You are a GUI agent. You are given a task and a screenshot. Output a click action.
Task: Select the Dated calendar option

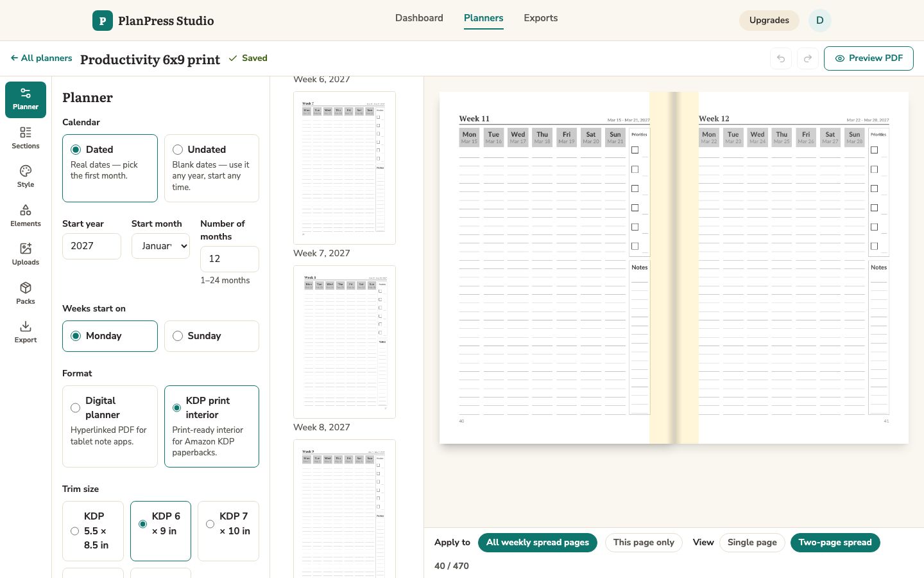pyautogui.click(x=110, y=168)
